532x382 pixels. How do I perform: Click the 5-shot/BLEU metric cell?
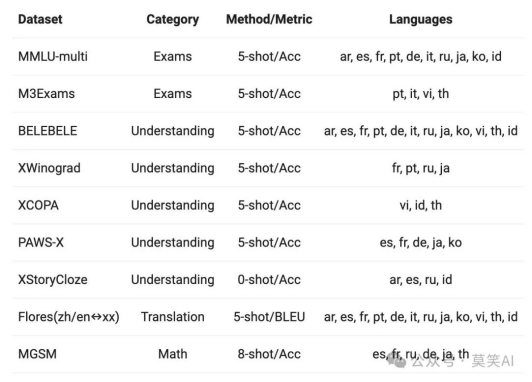[269, 317]
